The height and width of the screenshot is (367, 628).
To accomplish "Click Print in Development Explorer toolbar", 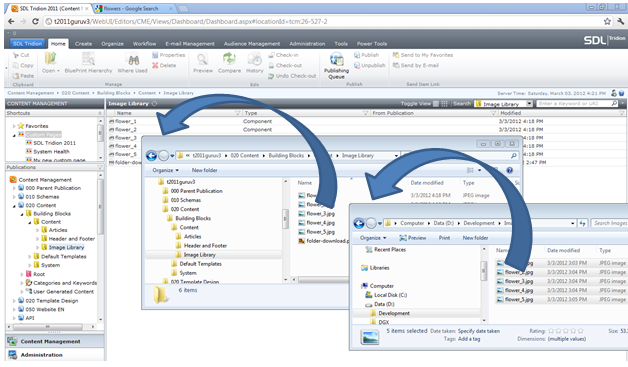I will point(444,238).
